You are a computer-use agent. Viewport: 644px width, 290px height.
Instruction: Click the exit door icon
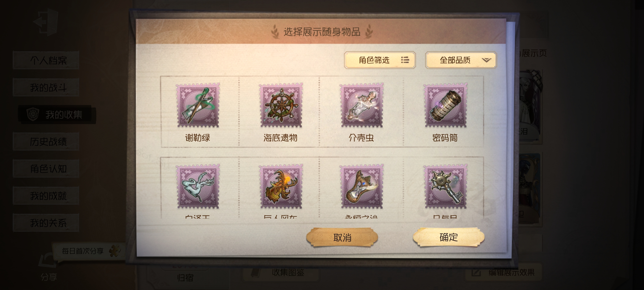point(46,22)
